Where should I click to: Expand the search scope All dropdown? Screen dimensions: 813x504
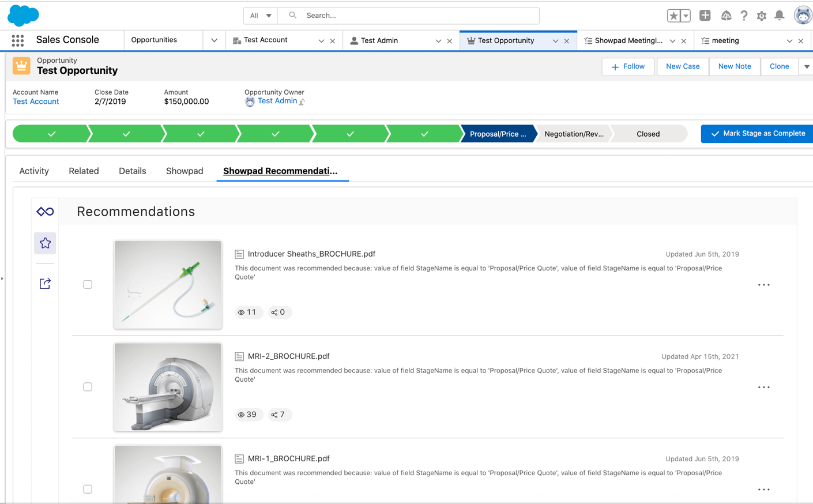coord(261,16)
